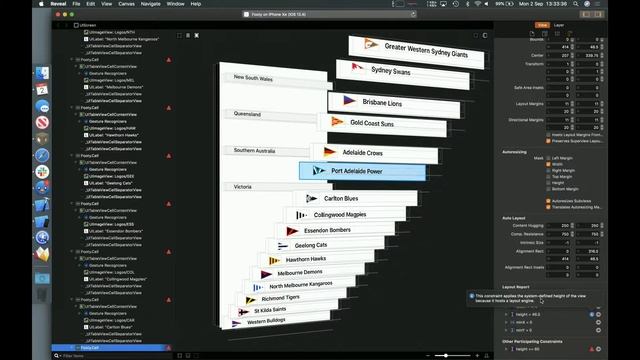This screenshot has width=640, height=360.
Task: Open Spotlight search in the menu bar
Action: 576,4
